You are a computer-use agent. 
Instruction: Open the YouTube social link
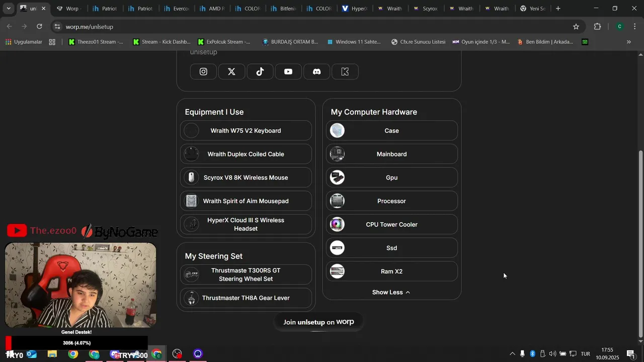(288, 71)
